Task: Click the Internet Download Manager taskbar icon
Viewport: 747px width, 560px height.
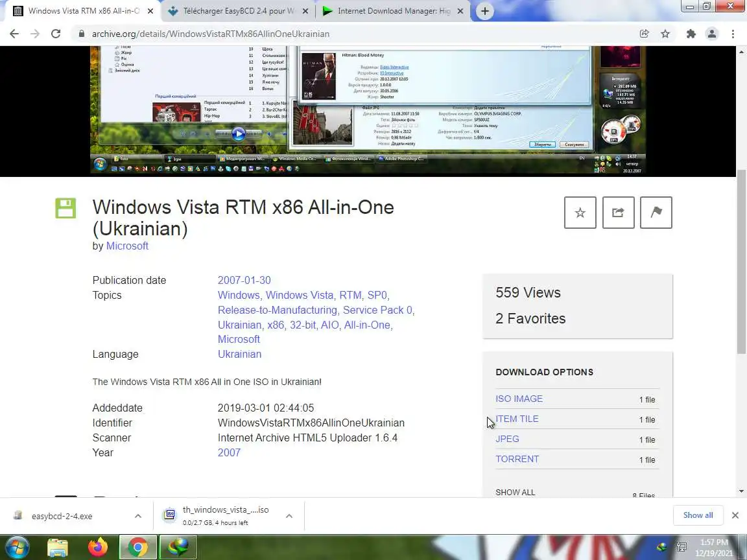Action: [x=178, y=548]
